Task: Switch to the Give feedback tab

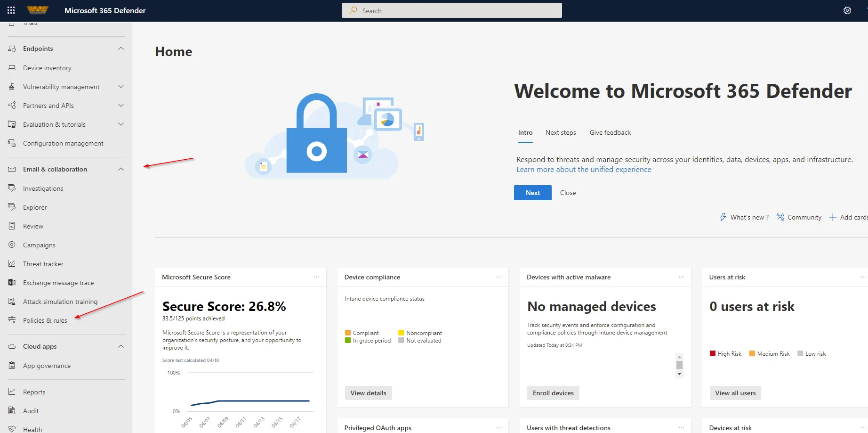Action: [610, 133]
